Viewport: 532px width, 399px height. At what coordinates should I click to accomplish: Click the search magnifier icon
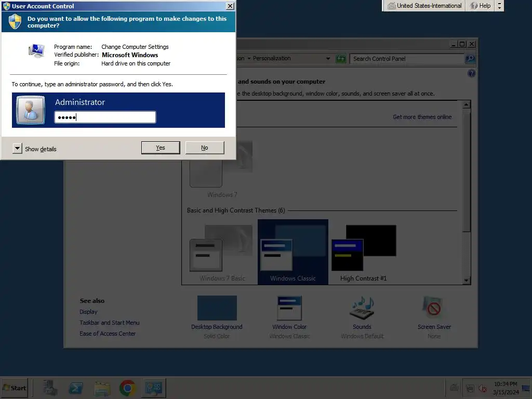470,59
